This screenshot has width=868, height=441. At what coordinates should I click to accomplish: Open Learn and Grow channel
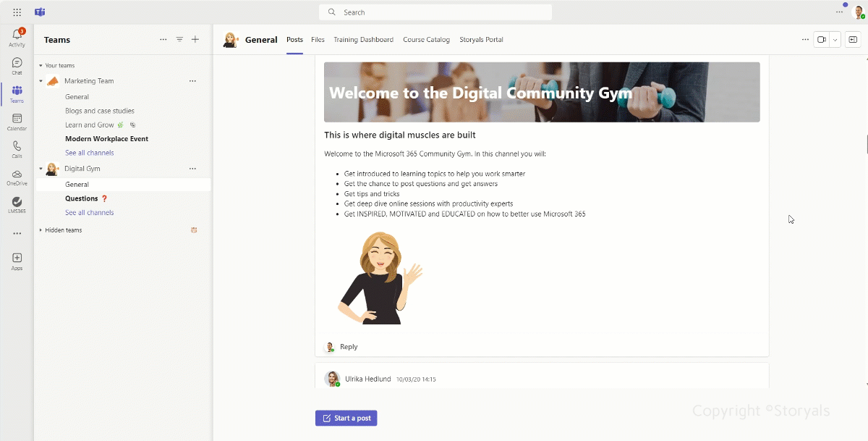[90, 125]
